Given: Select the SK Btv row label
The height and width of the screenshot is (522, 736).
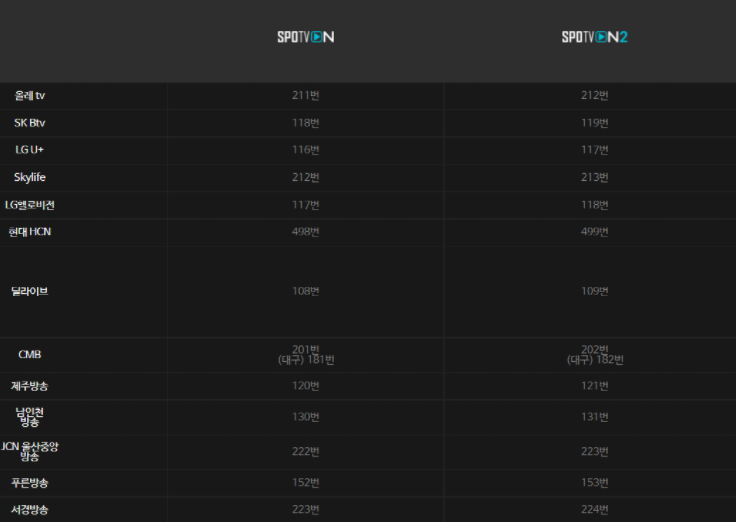Looking at the screenshot, I should pyautogui.click(x=30, y=123).
